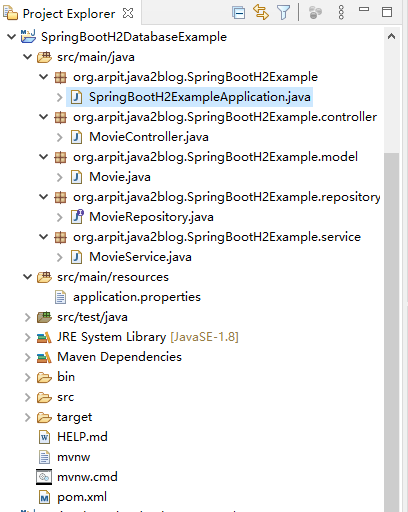Collapse org.arpit.java2blog.SpringBootH2Example package
This screenshot has width=408, height=512.
coord(44,77)
